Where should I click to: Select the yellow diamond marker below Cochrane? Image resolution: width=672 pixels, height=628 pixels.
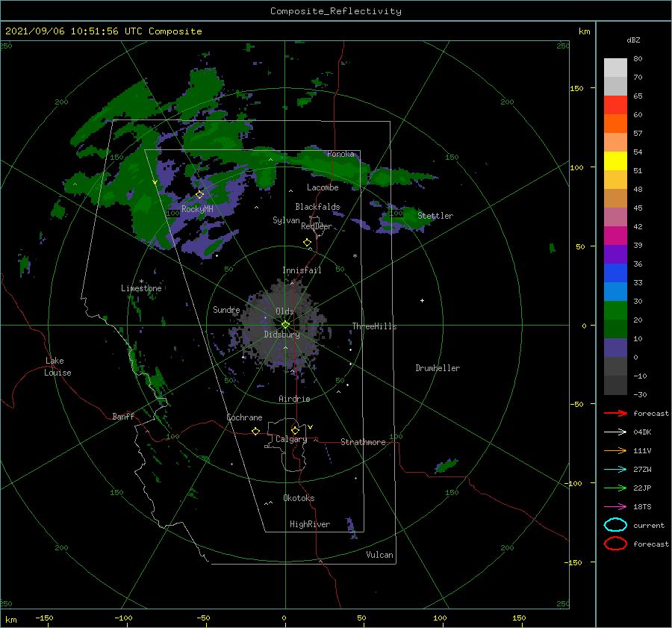coord(255,431)
